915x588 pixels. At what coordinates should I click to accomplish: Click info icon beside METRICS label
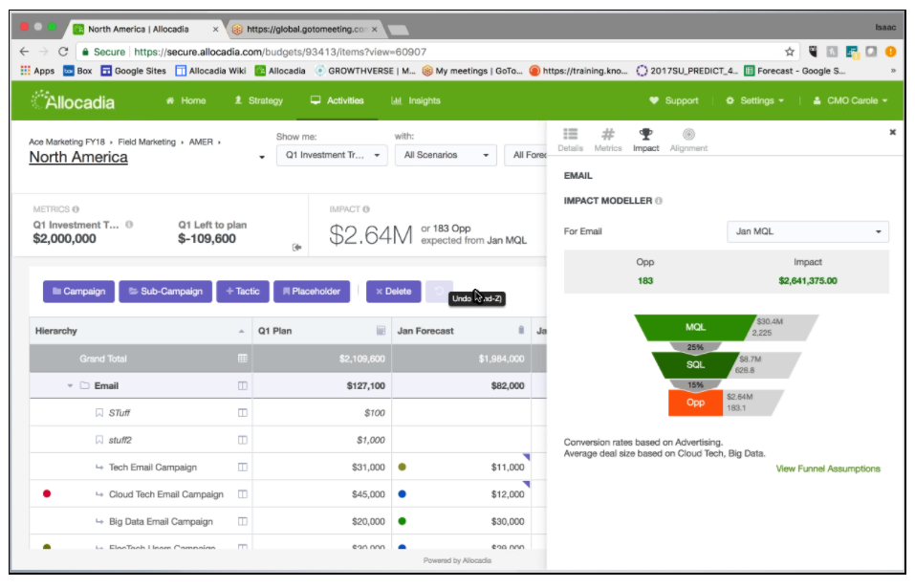[76, 209]
